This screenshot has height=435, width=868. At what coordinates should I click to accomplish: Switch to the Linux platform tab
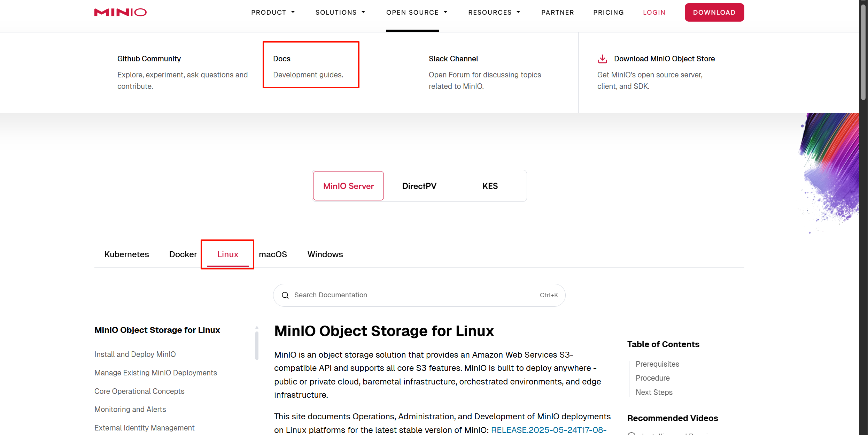point(228,254)
